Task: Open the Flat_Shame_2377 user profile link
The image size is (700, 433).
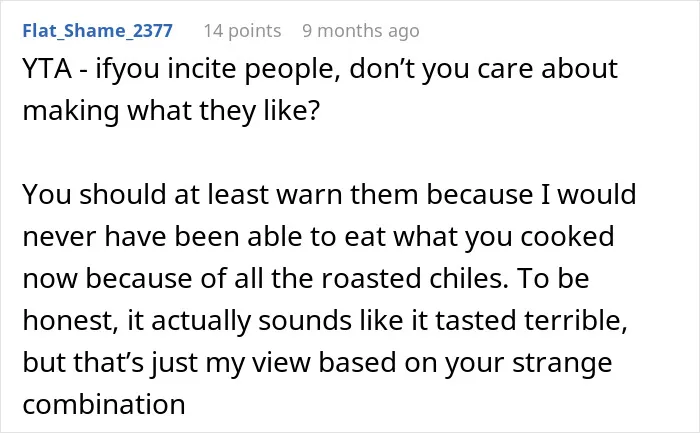Action: (x=97, y=31)
